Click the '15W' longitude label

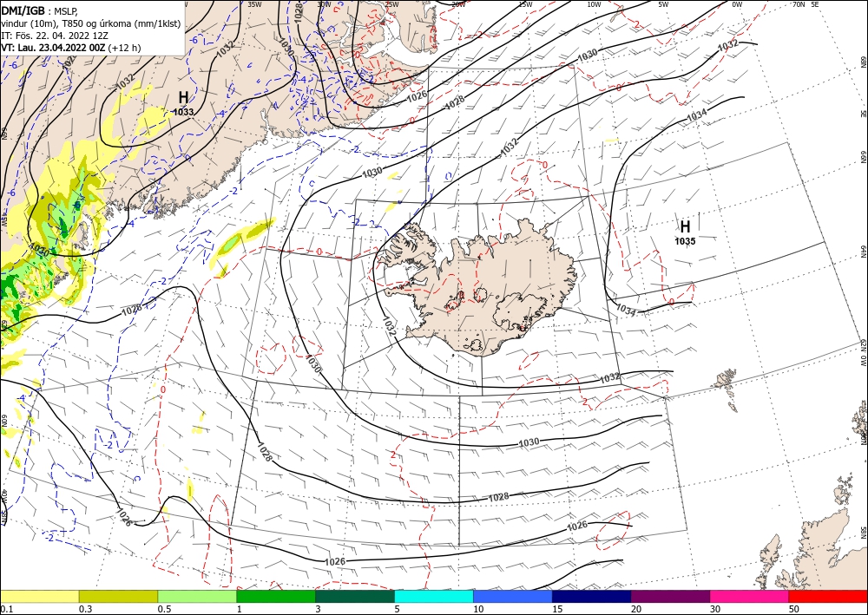click(x=526, y=4)
